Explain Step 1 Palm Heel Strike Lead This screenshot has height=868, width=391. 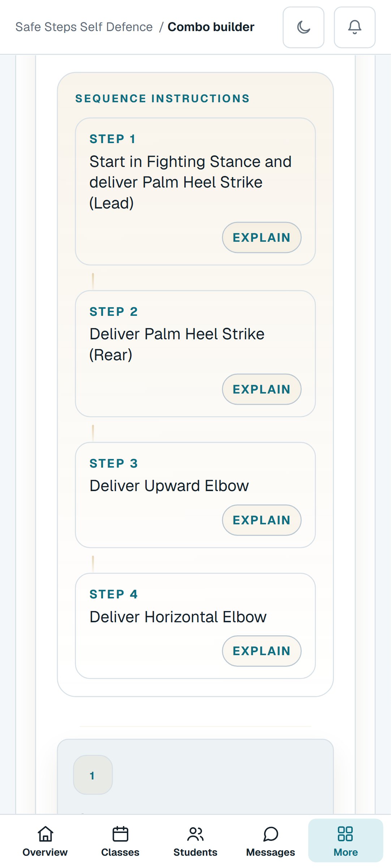tap(262, 237)
